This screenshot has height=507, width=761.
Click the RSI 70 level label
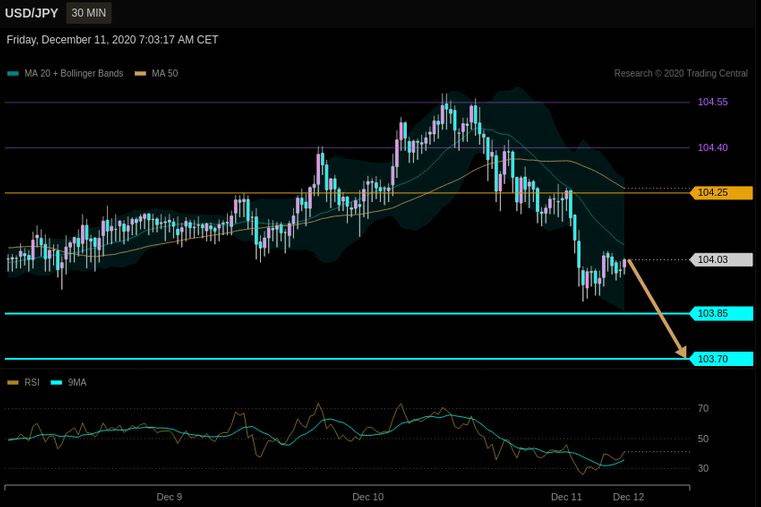click(703, 409)
